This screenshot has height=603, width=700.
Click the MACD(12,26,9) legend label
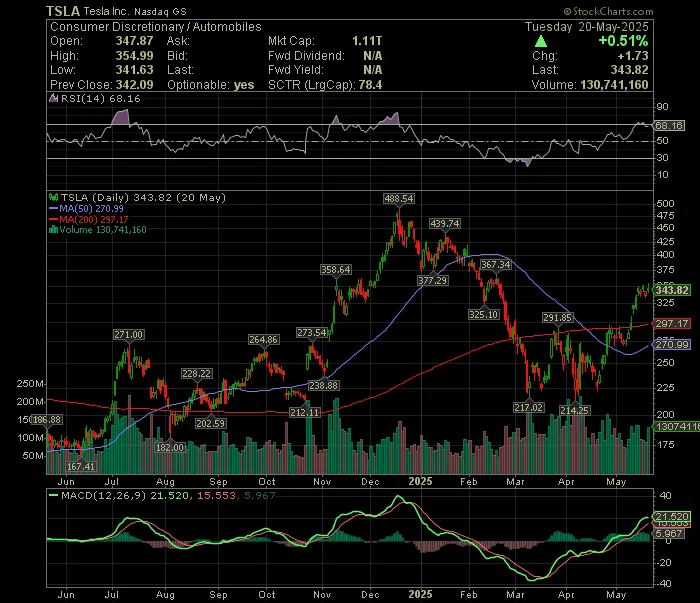point(104,495)
